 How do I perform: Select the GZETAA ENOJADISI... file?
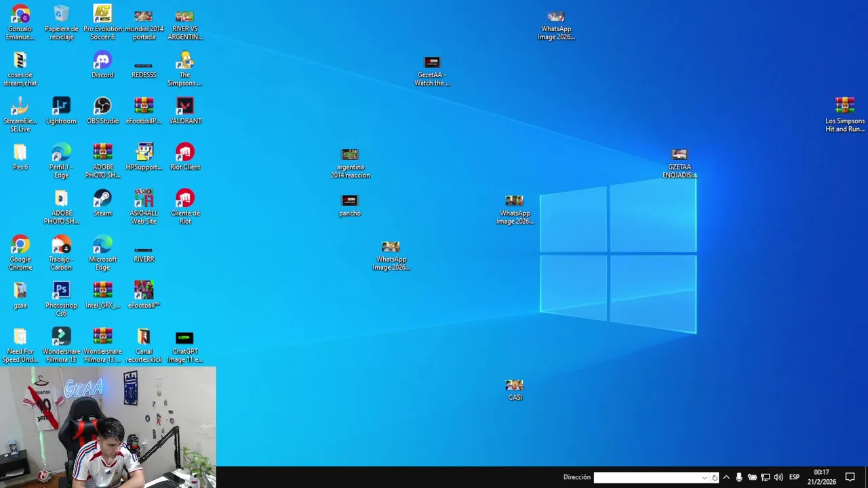[x=679, y=163]
